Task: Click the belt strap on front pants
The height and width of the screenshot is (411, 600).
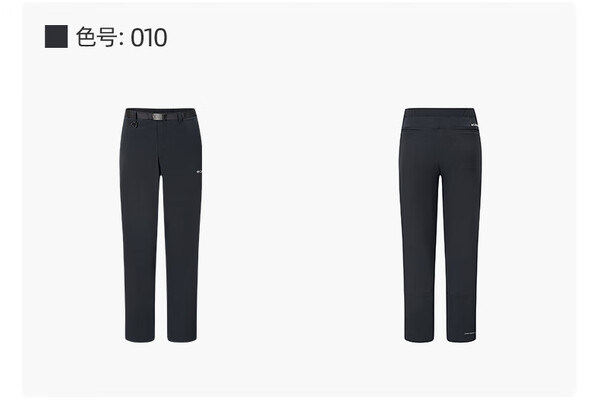Action: coord(161,116)
